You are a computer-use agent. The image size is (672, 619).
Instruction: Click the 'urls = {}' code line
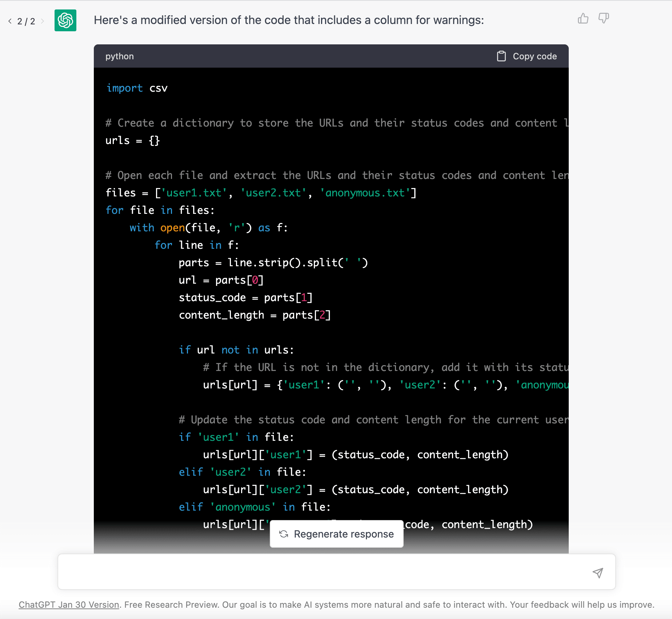pos(133,141)
